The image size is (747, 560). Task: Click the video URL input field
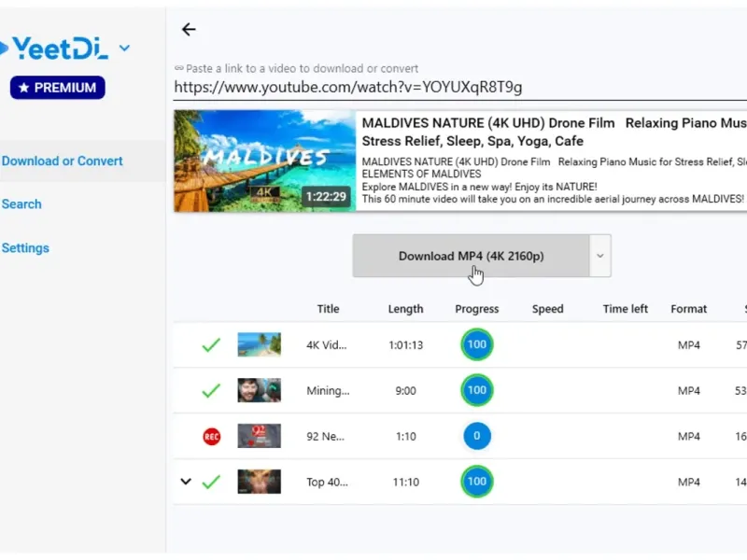(460, 87)
